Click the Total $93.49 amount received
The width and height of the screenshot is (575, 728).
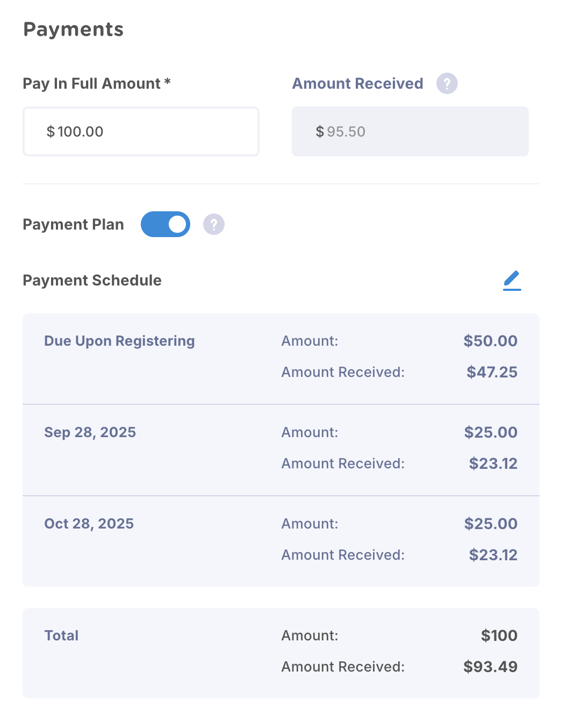click(491, 667)
